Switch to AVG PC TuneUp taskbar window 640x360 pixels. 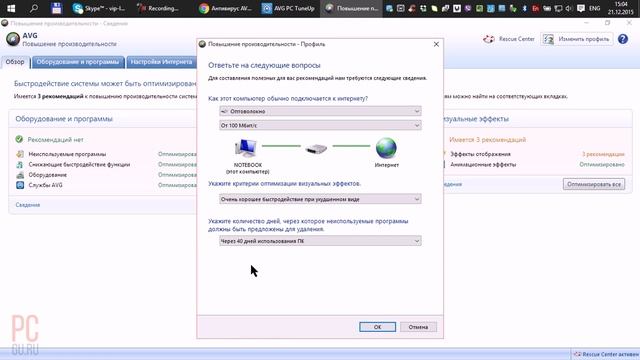pos(288,8)
